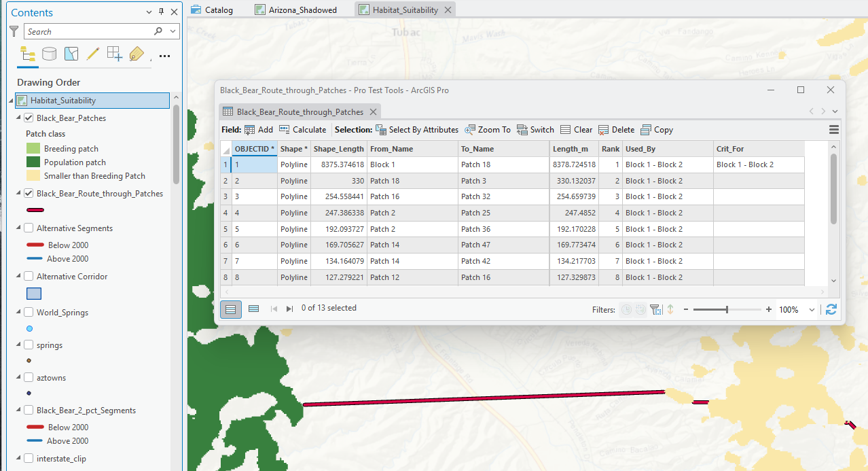Open Select By Attributes tool
The width and height of the screenshot is (868, 471).
(417, 130)
